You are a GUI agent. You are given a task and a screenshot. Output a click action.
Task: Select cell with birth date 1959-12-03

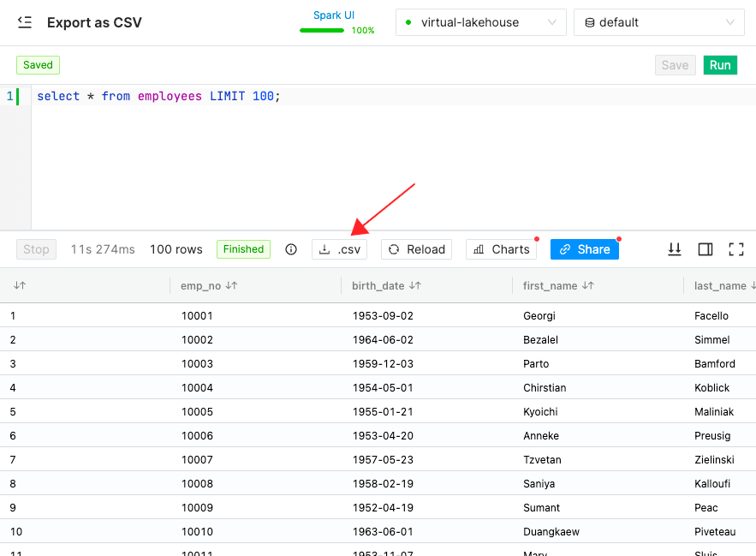[x=383, y=364]
